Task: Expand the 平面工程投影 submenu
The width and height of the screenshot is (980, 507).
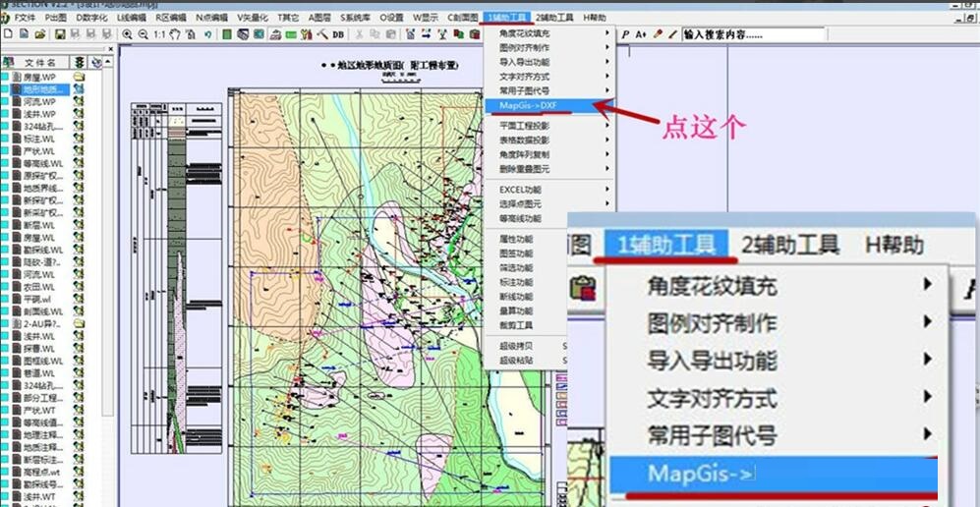Action: pos(549,125)
